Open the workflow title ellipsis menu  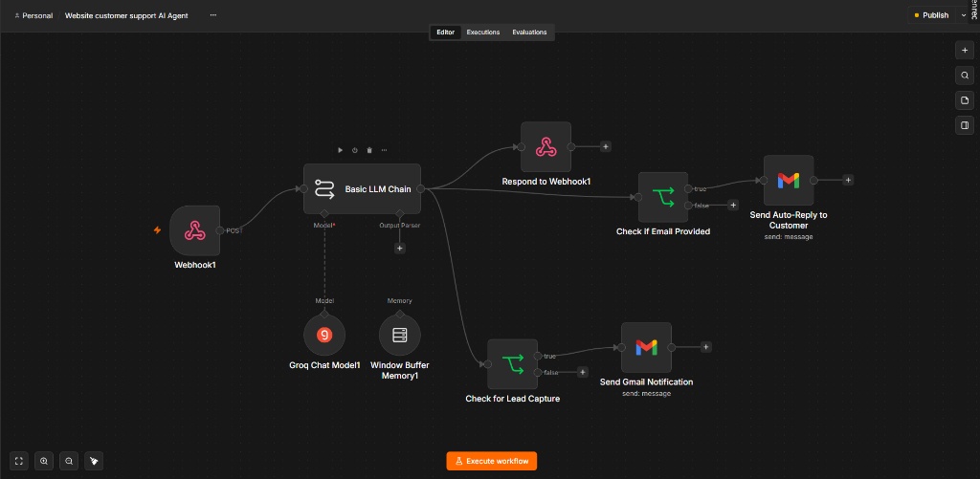click(213, 15)
